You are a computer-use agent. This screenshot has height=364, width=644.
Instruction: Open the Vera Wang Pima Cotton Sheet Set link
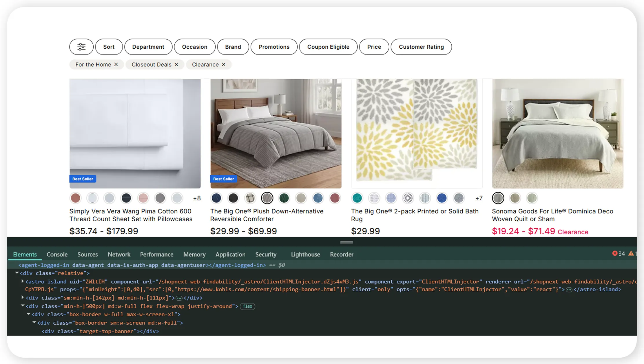pos(131,215)
